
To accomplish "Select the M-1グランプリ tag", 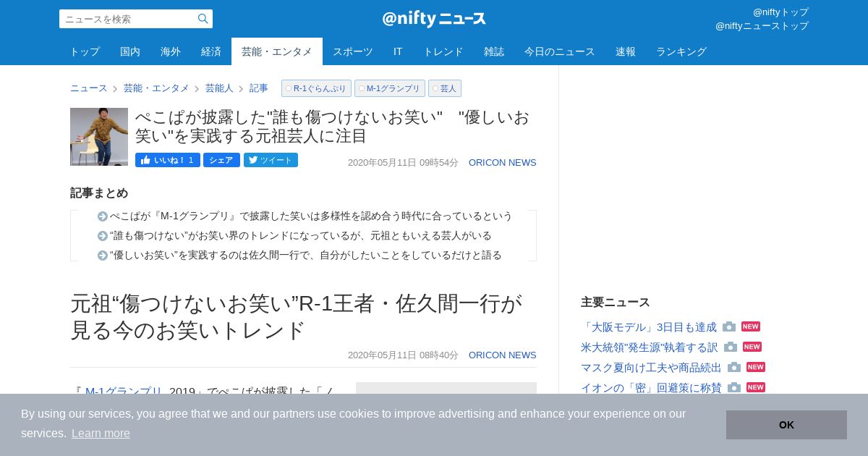I will point(390,88).
